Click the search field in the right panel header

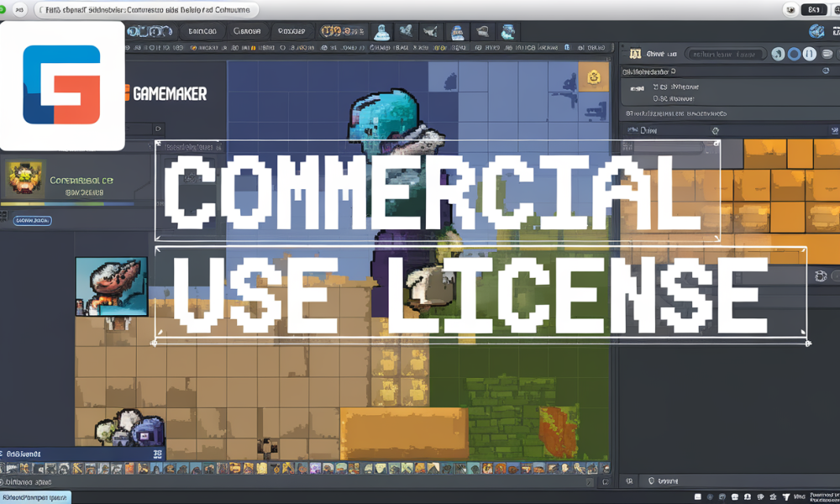coord(724,54)
